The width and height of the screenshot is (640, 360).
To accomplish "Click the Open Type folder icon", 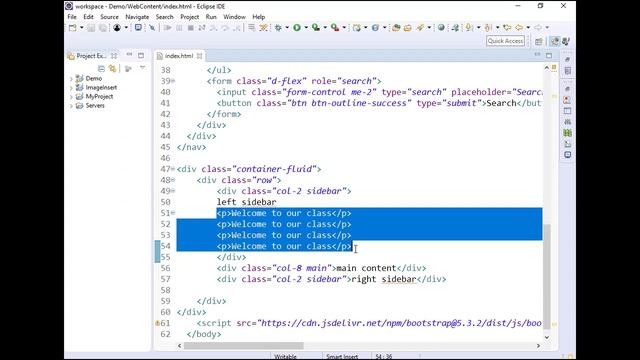I will [396, 28].
